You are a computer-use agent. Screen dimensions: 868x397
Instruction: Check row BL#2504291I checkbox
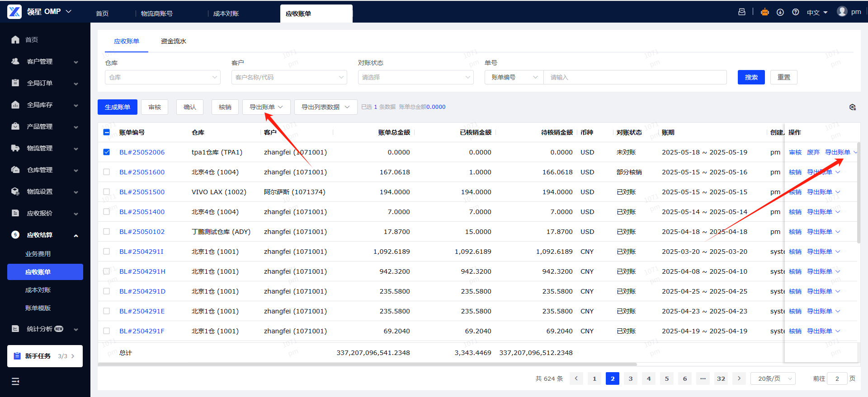[107, 252]
